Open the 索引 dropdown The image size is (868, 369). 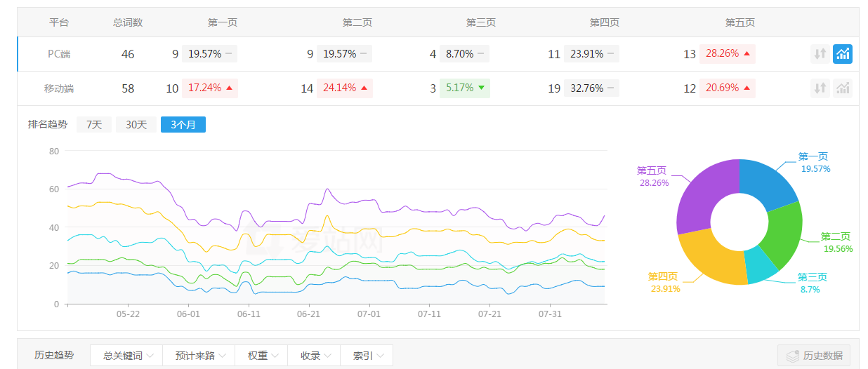coord(367,356)
